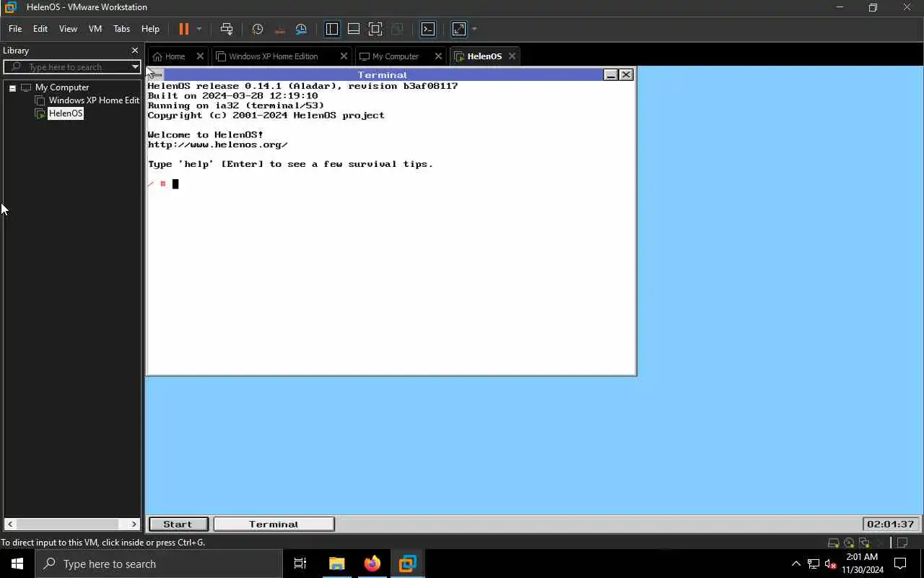Select My Computer in the library tree
The width and height of the screenshot is (924, 578).
(x=62, y=87)
